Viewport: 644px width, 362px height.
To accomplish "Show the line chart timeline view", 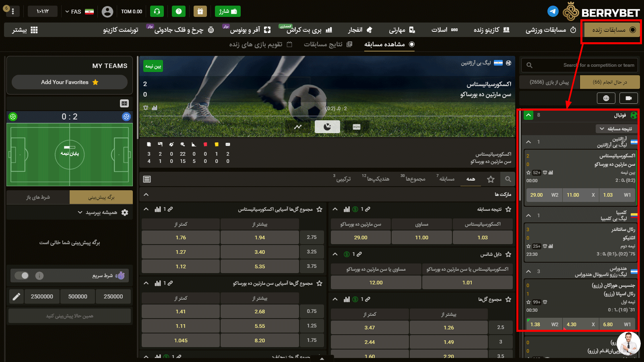I will (298, 127).
